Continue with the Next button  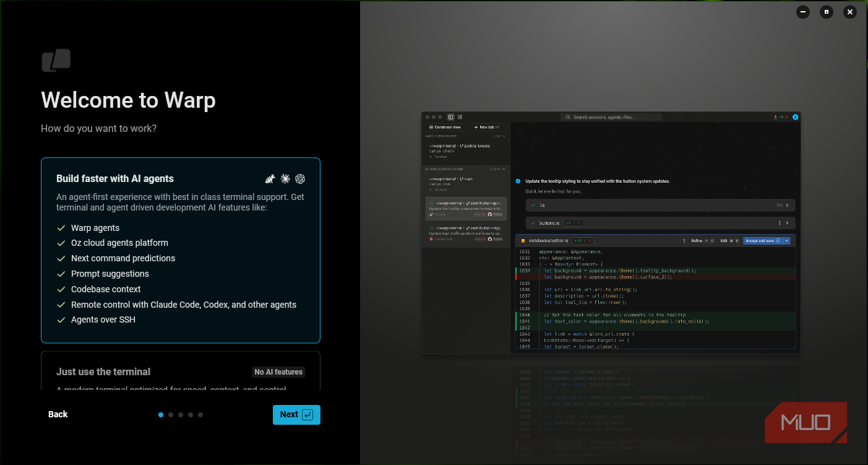(x=296, y=415)
